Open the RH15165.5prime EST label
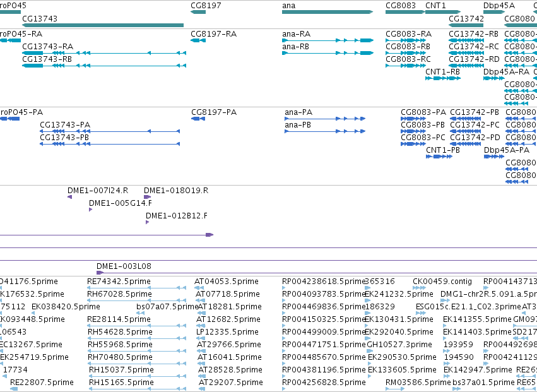 click(121, 383)
